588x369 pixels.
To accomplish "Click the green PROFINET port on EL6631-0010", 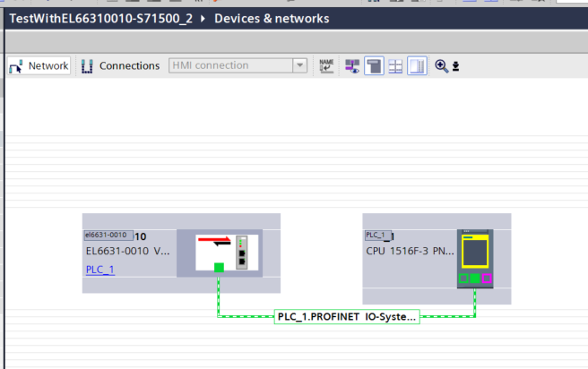I will tap(219, 266).
